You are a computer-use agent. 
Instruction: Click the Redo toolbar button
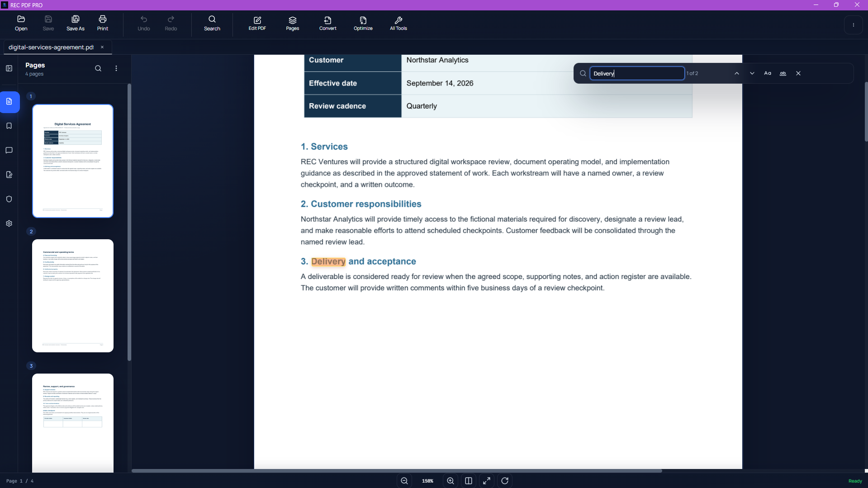[x=171, y=24]
